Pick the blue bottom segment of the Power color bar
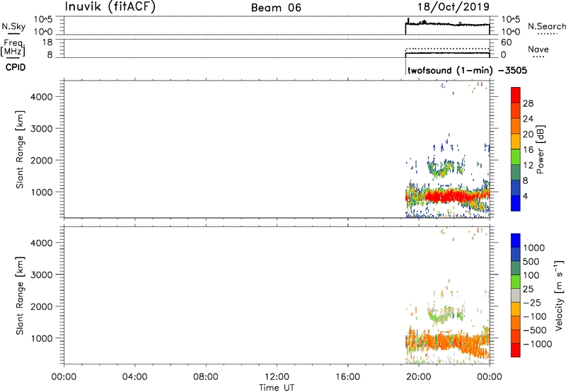 point(516,203)
